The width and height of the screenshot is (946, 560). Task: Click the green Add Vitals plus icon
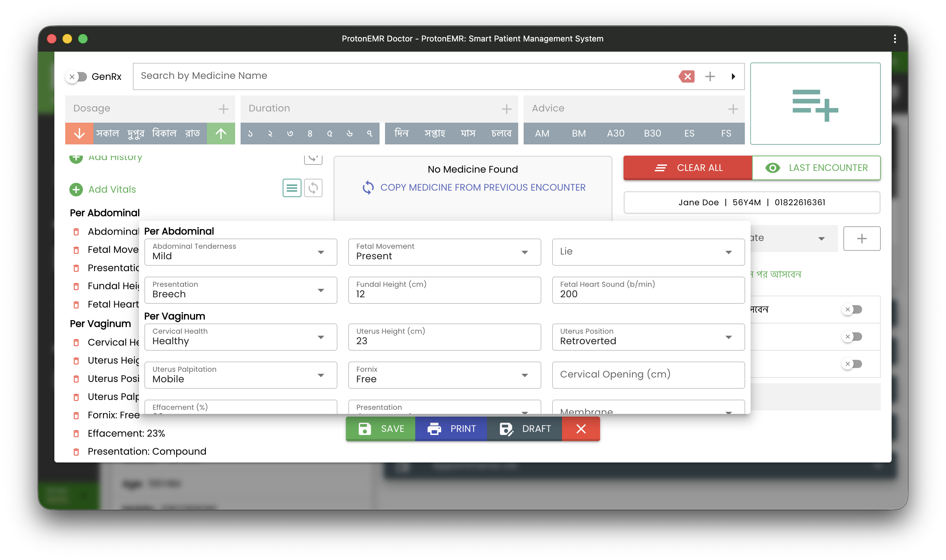76,189
